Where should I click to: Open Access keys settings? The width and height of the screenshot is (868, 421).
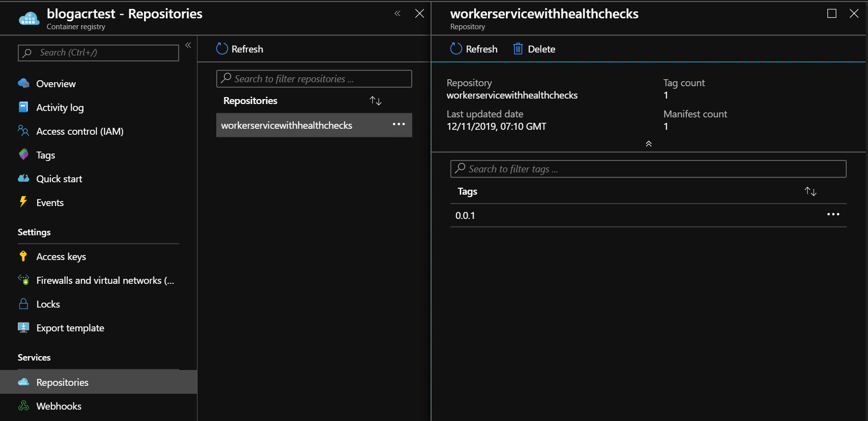pyautogui.click(x=61, y=257)
